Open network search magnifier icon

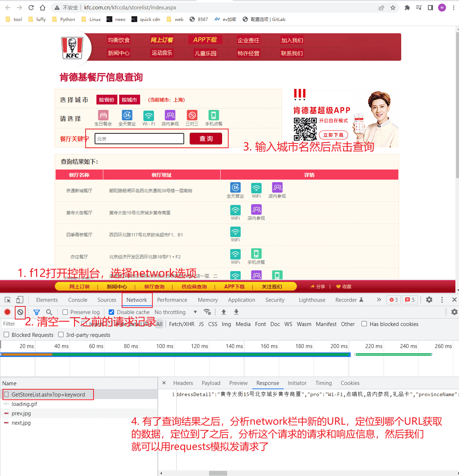point(49,312)
